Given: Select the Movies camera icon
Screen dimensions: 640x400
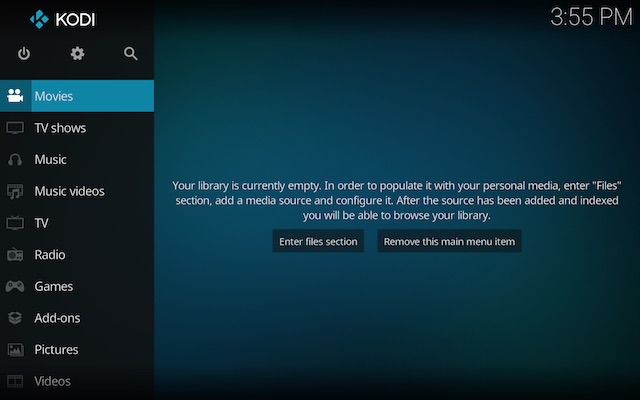Looking at the screenshot, I should point(15,96).
